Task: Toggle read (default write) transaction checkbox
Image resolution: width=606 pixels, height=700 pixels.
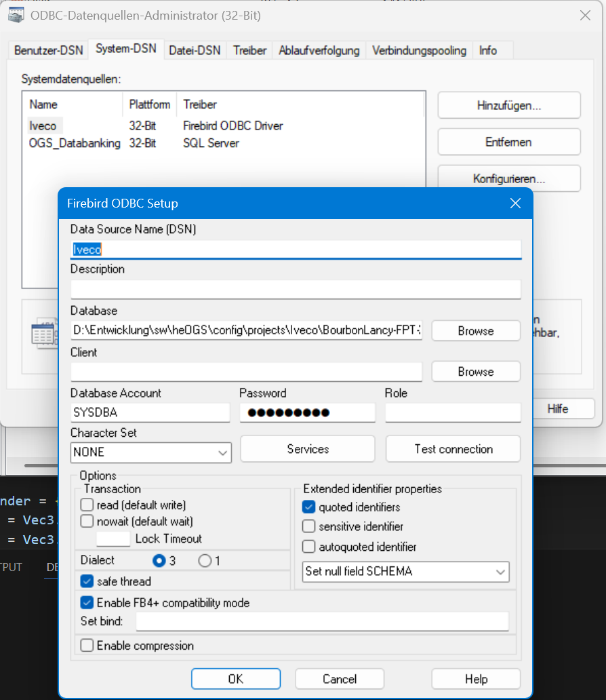Action: [x=87, y=505]
